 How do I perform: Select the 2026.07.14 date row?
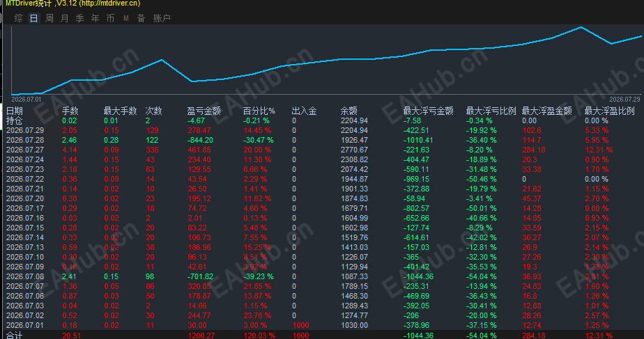click(x=25, y=237)
